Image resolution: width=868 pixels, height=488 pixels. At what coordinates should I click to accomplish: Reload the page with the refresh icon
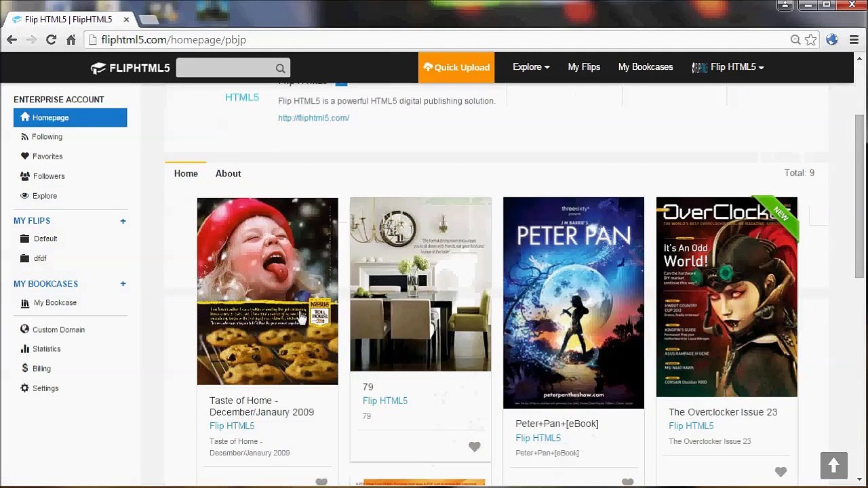pyautogui.click(x=51, y=40)
